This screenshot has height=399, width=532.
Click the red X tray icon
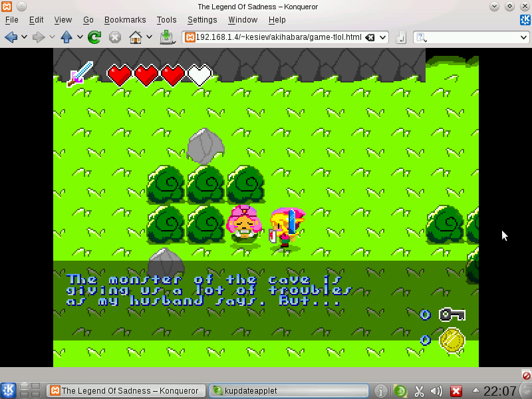pos(456,391)
